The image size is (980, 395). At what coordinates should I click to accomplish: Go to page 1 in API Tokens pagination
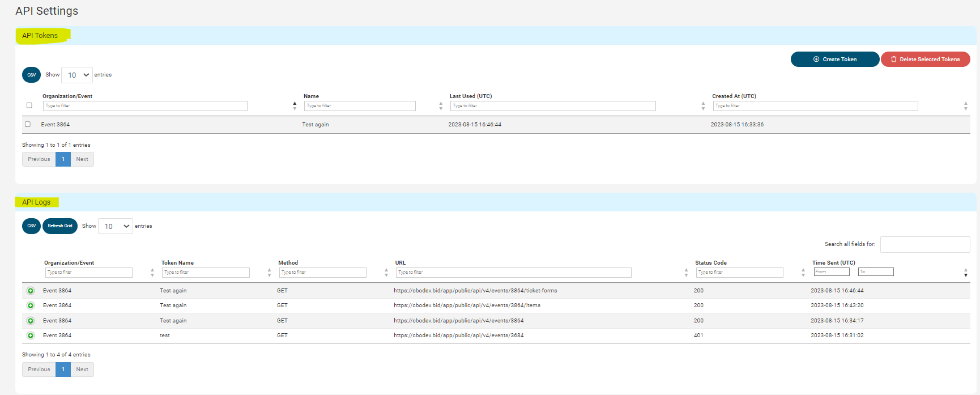coord(63,159)
